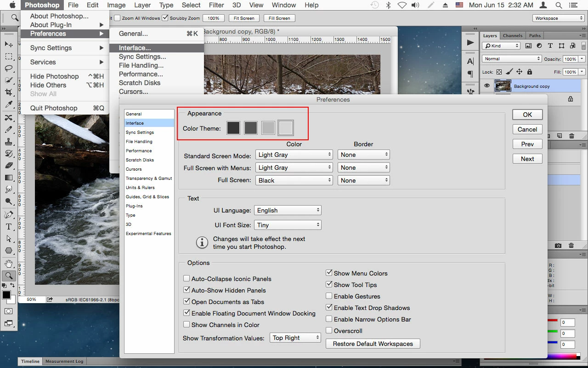Open the Paragraph panel icon

pyautogui.click(x=470, y=74)
